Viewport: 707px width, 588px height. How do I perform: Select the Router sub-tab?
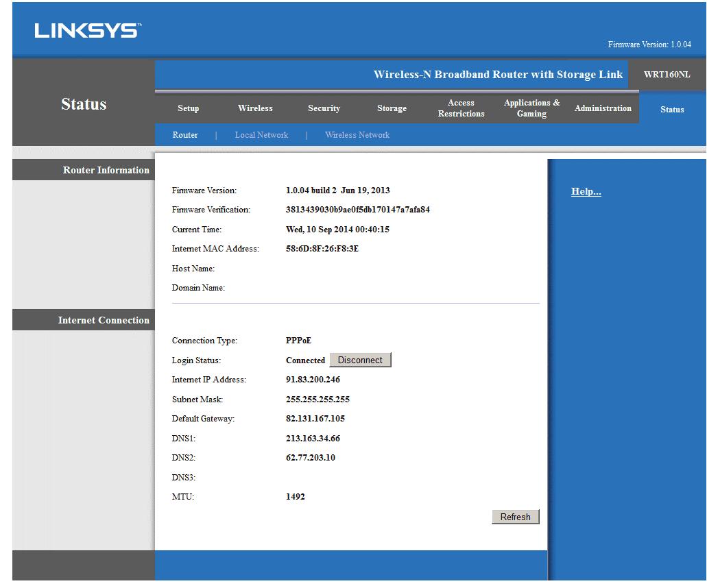pyautogui.click(x=185, y=135)
